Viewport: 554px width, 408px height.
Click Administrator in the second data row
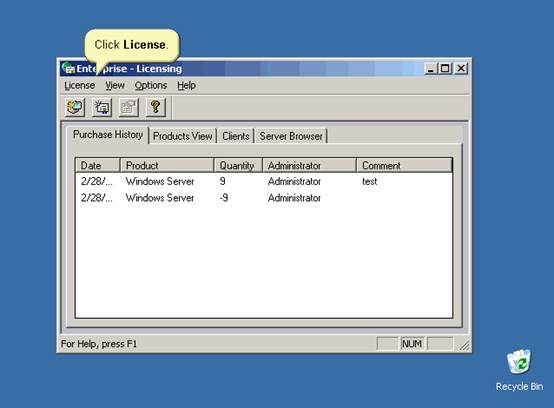[294, 198]
